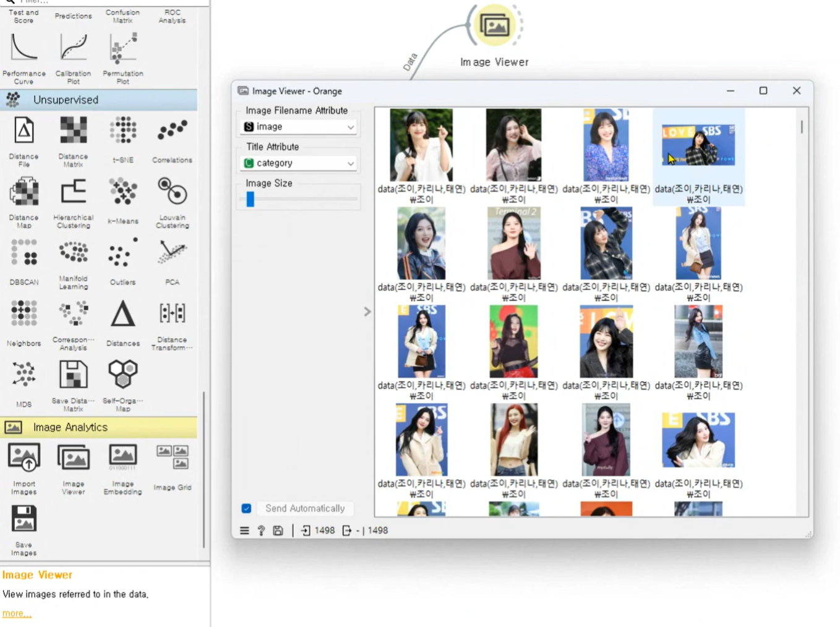
Task: Select the Correlations widget
Action: click(x=173, y=140)
